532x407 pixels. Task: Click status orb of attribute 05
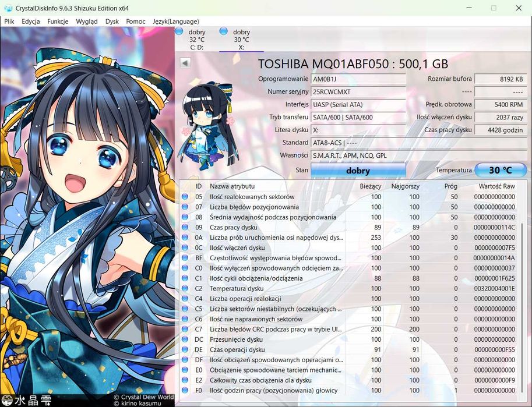(185, 197)
